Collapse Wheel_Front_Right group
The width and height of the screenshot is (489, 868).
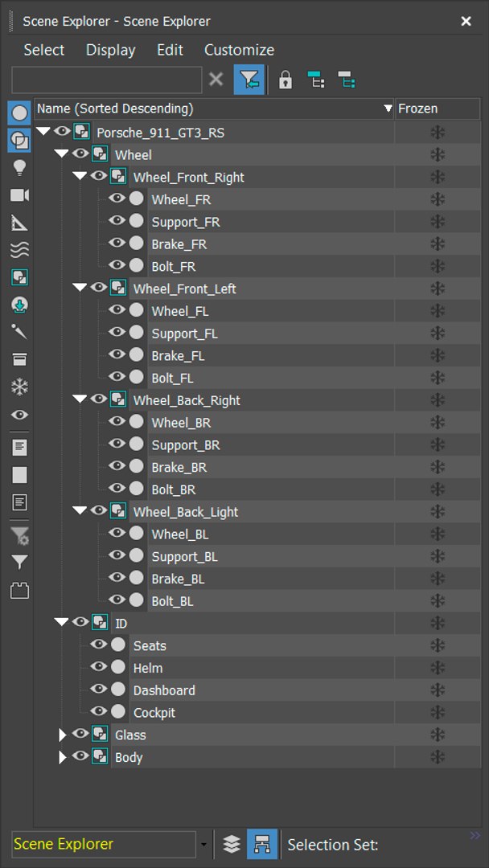tap(80, 176)
